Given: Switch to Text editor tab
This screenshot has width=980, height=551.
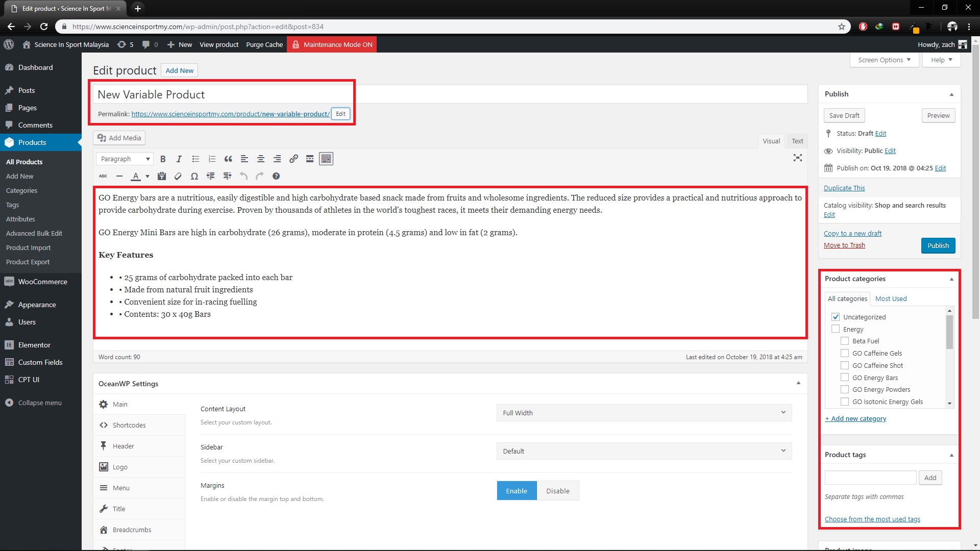Looking at the screenshot, I should 797,141.
